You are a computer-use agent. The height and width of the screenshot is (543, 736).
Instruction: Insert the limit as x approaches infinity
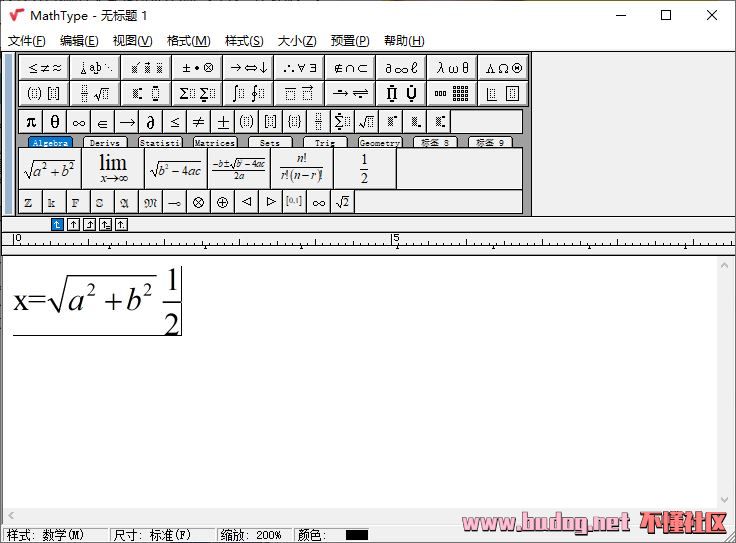point(113,169)
